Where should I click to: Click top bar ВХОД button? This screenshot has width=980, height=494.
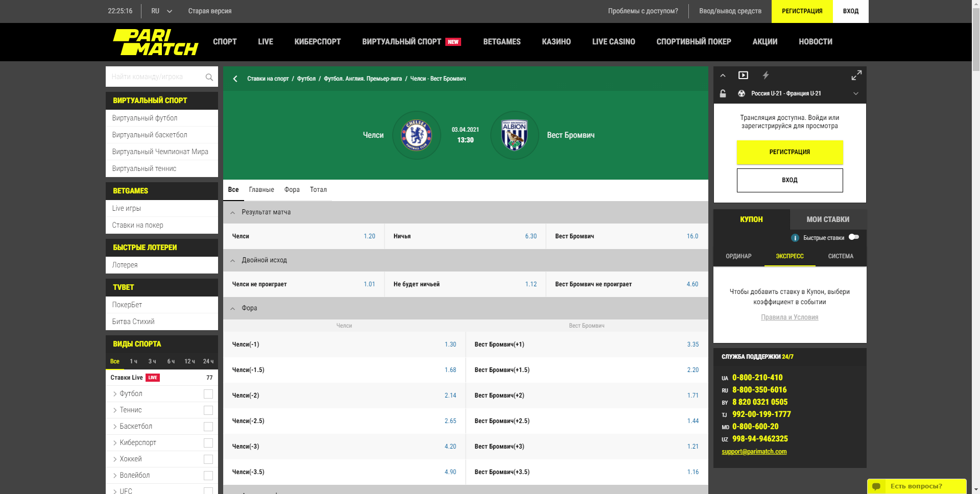point(851,11)
